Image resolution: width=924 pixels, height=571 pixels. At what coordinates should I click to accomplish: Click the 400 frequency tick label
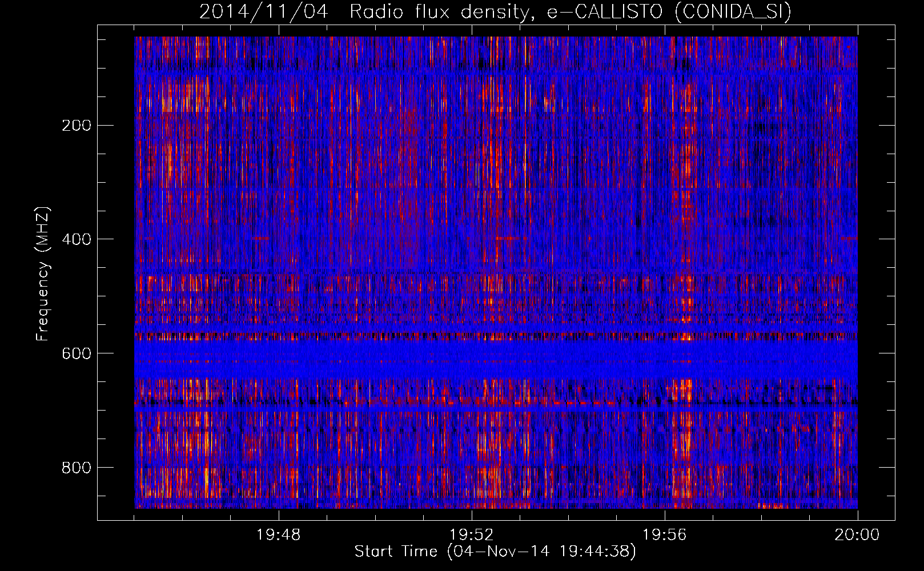(x=77, y=239)
